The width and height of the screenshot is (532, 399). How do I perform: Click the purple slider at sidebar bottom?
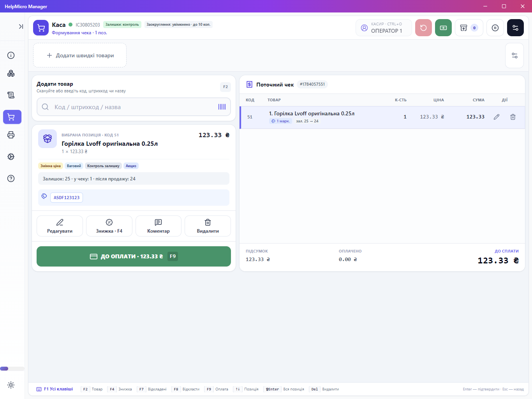(4, 369)
